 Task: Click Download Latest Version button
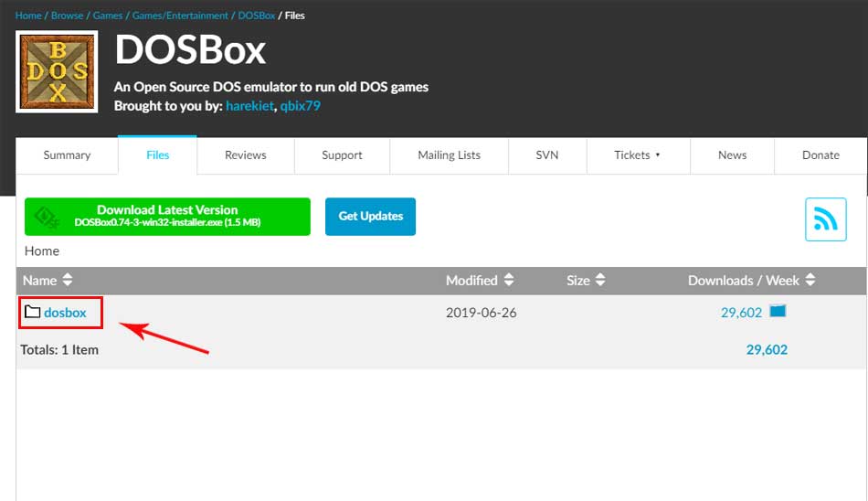click(167, 217)
